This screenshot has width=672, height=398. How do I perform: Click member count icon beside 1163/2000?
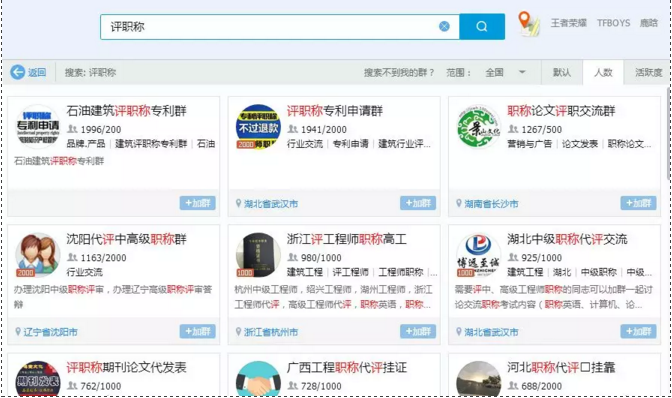[72, 257]
